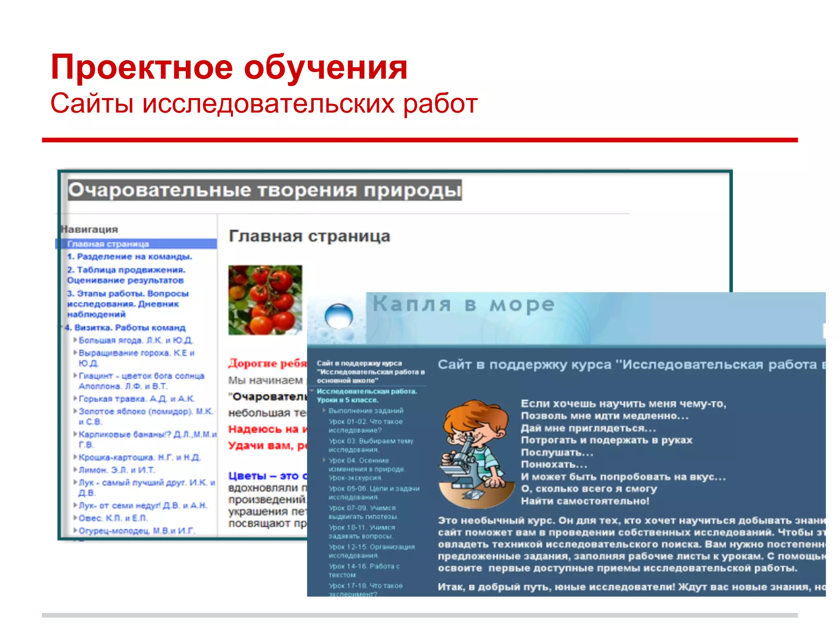Click the boy with microscope illustration

coord(476,454)
